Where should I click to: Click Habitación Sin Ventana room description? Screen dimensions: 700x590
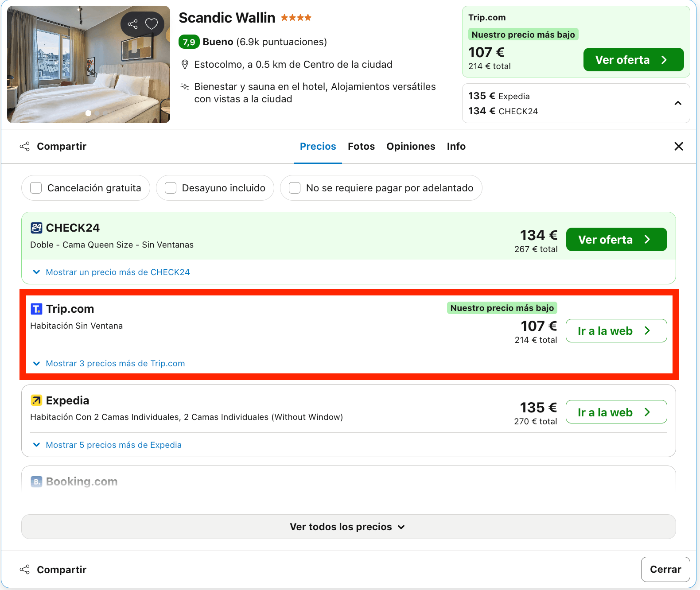point(77,326)
